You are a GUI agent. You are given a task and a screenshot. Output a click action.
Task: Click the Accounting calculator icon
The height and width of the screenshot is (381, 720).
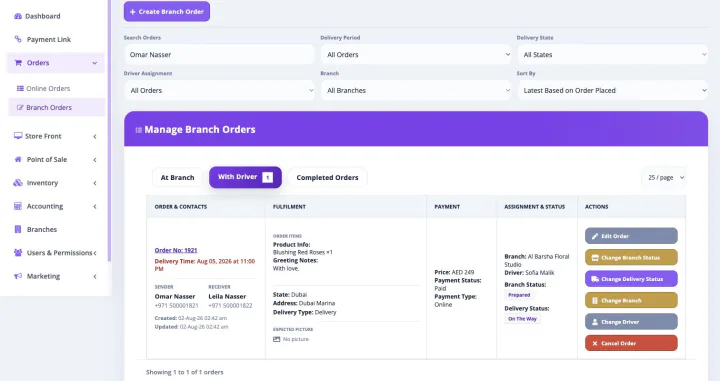pyautogui.click(x=18, y=206)
